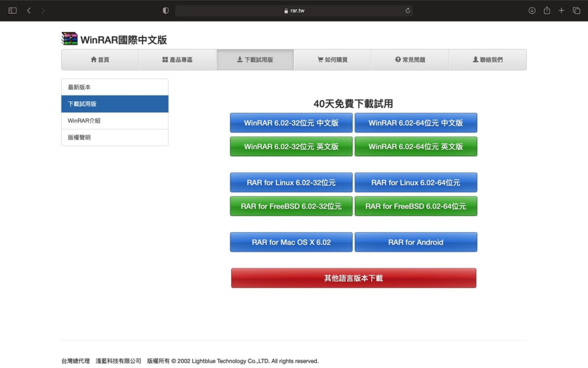Focus the rar.tw address bar
Image resolution: width=588 pixels, height=368 pixels.
[x=293, y=10]
